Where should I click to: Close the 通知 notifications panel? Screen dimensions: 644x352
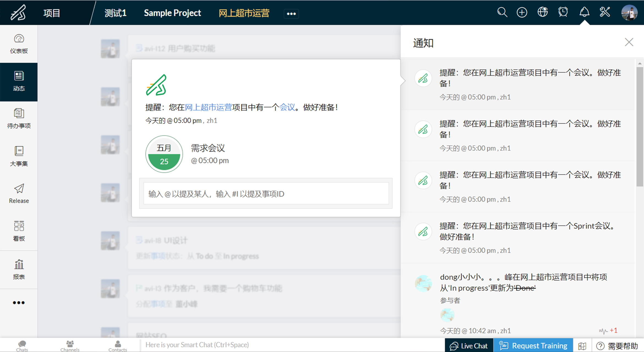629,42
